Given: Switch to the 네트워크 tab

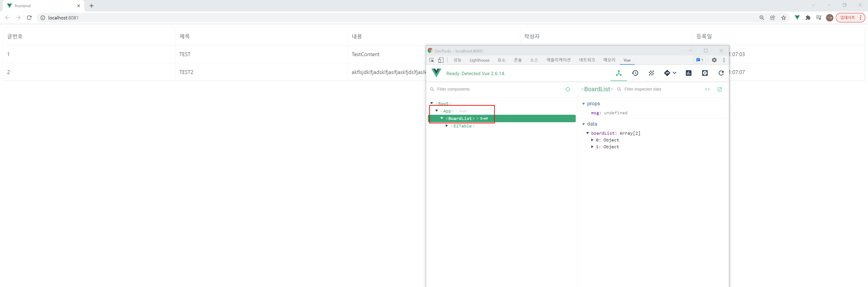Looking at the screenshot, I should coord(587,60).
